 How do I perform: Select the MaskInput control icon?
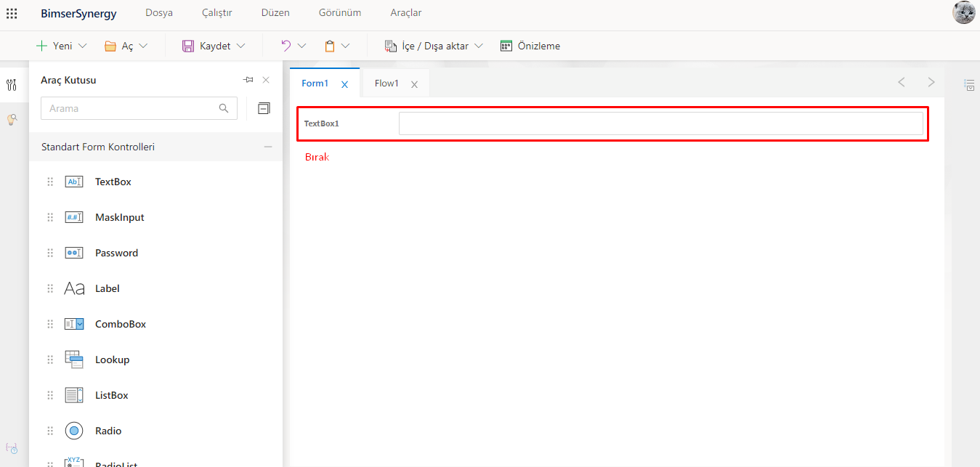coord(74,217)
